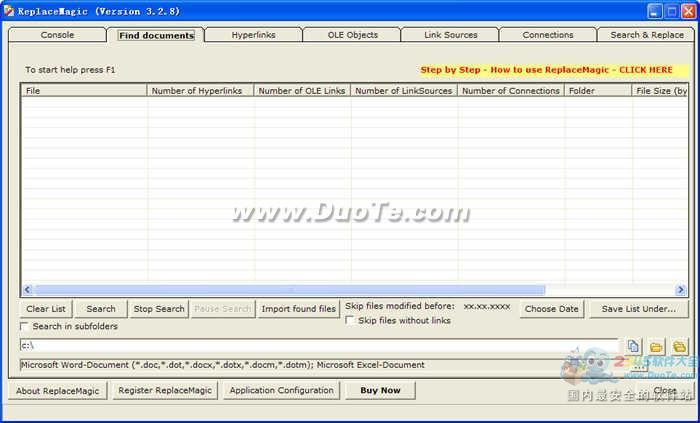700x423 pixels.
Task: Click the horizontal scrollbar left arrow
Action: coord(27,290)
